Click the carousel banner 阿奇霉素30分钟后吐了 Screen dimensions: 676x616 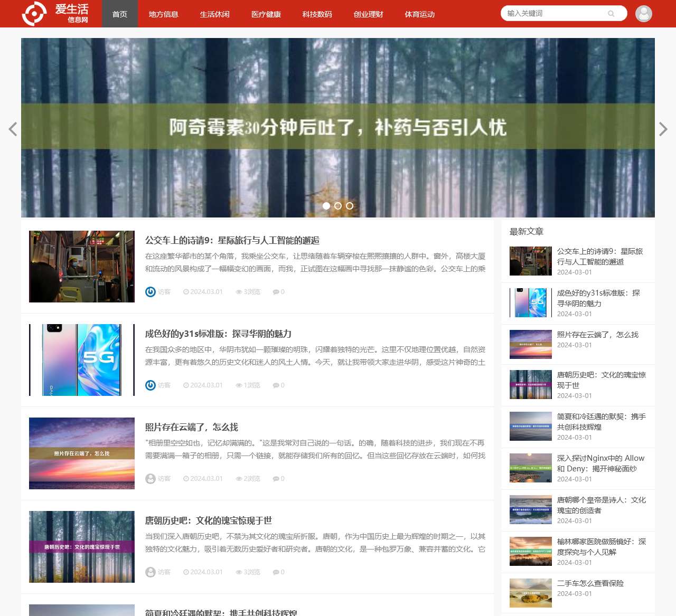tap(338, 128)
